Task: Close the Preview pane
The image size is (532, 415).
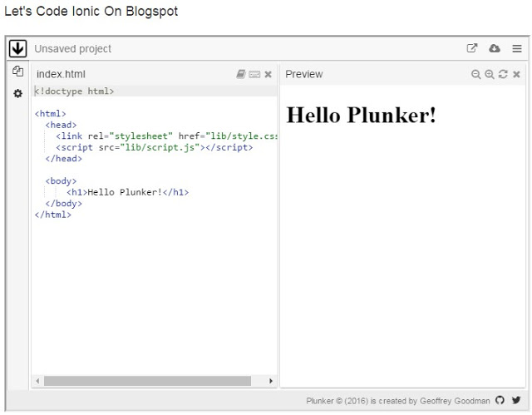Action: pos(516,74)
